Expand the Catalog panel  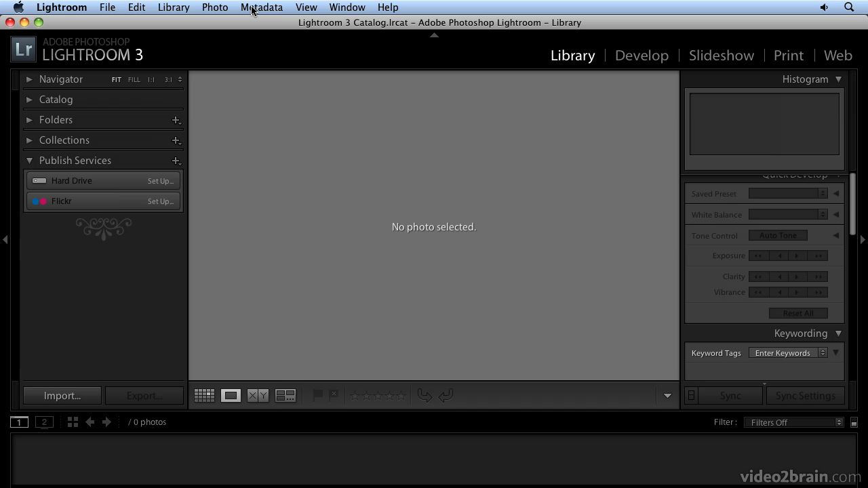click(x=29, y=100)
